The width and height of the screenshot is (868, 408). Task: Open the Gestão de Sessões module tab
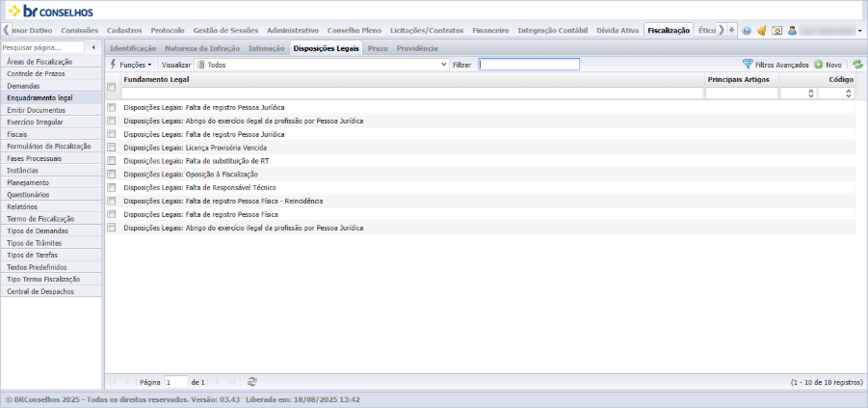pos(225,31)
